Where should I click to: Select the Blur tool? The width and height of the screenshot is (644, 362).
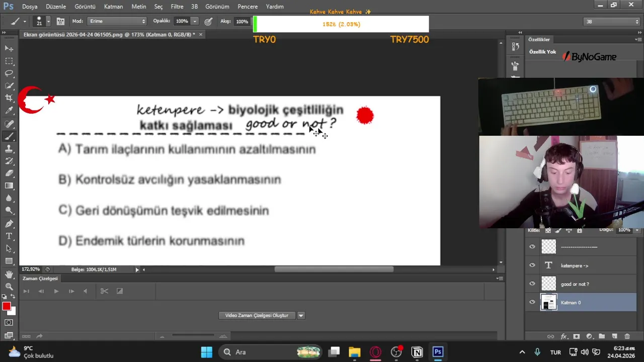point(9,199)
